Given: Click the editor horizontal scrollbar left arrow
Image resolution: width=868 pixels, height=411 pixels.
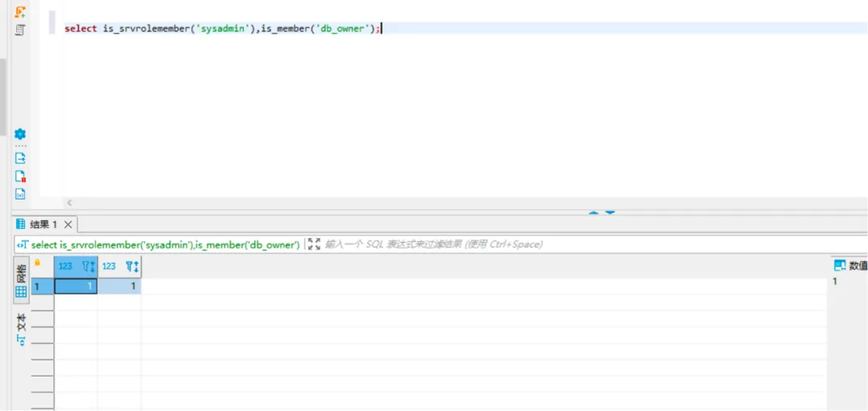Looking at the screenshot, I should (x=69, y=203).
